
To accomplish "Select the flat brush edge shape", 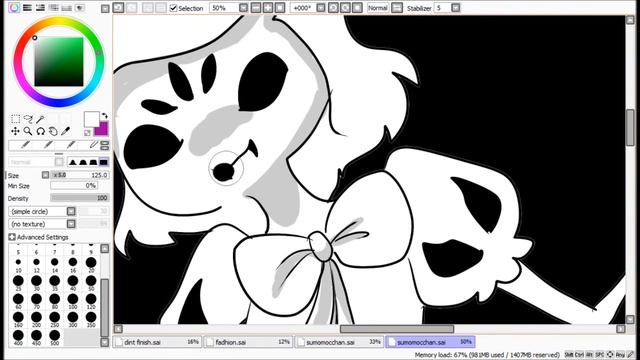I will [x=104, y=162].
